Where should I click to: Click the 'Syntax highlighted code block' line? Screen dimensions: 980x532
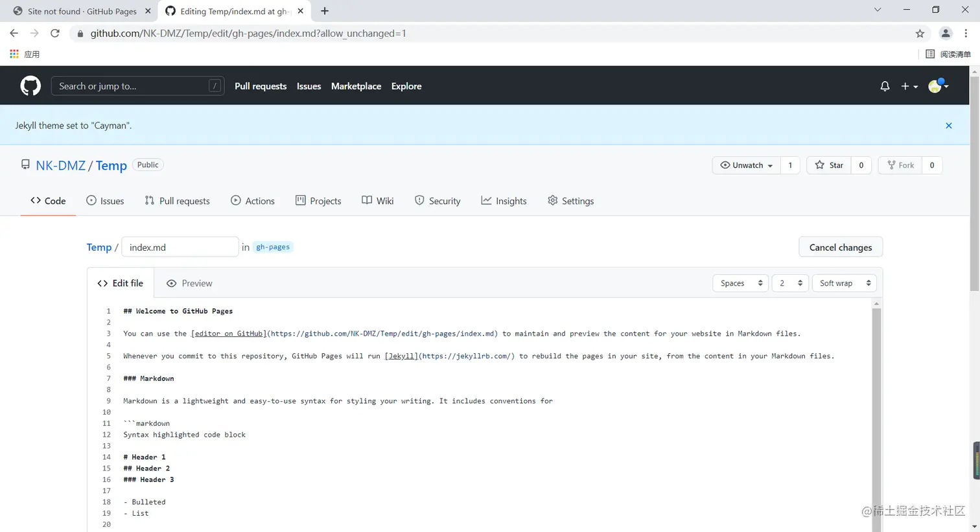click(184, 435)
